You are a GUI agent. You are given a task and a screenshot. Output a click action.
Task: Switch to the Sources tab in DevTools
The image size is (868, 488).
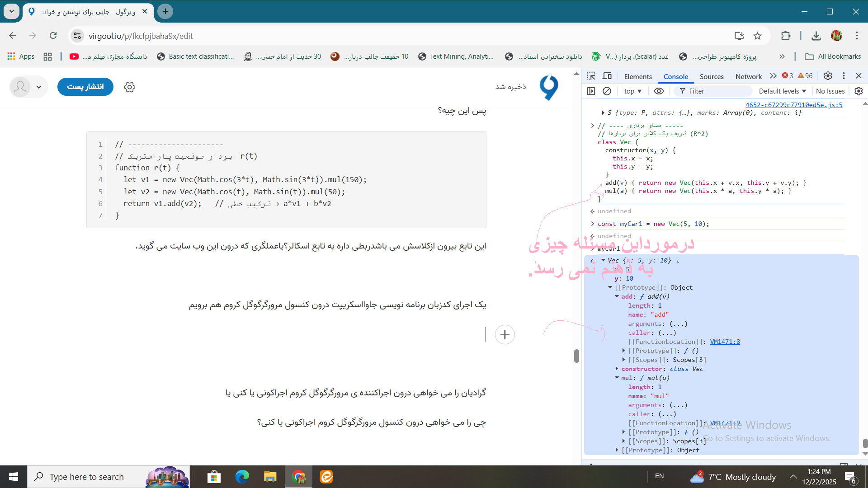tap(711, 76)
